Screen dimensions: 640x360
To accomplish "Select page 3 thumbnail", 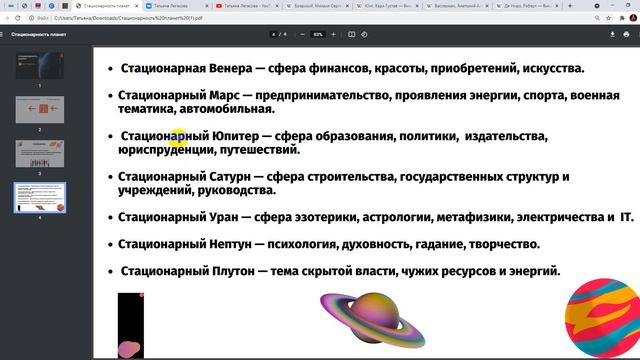I will pos(40,153).
